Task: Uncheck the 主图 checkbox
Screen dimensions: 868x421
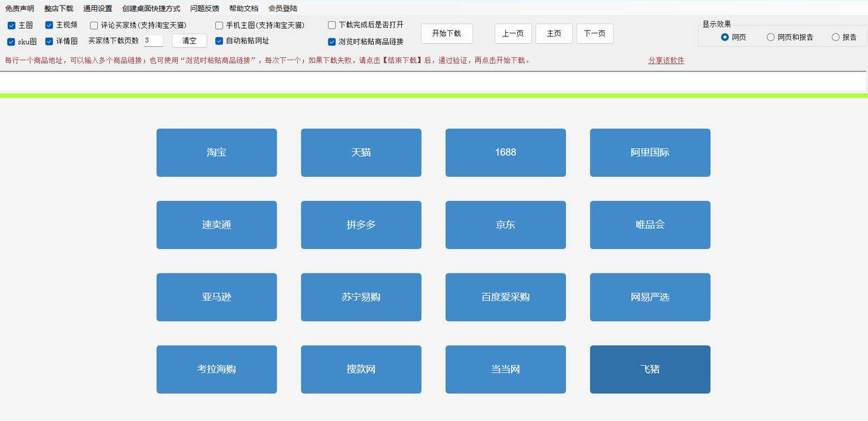Action: click(x=11, y=25)
